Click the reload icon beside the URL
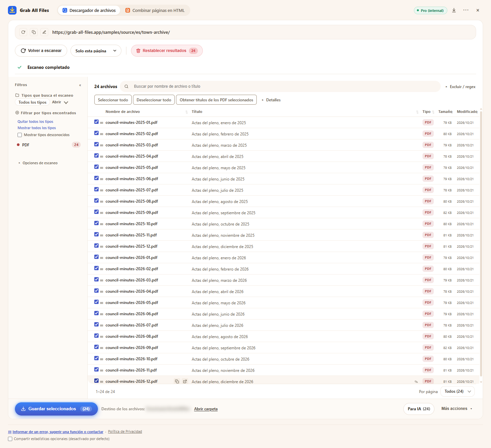 [x=23, y=32]
